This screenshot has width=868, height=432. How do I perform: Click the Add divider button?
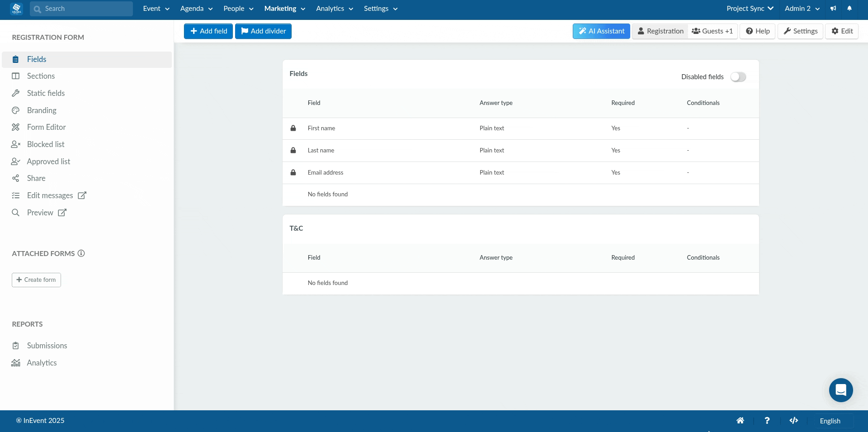pyautogui.click(x=263, y=31)
